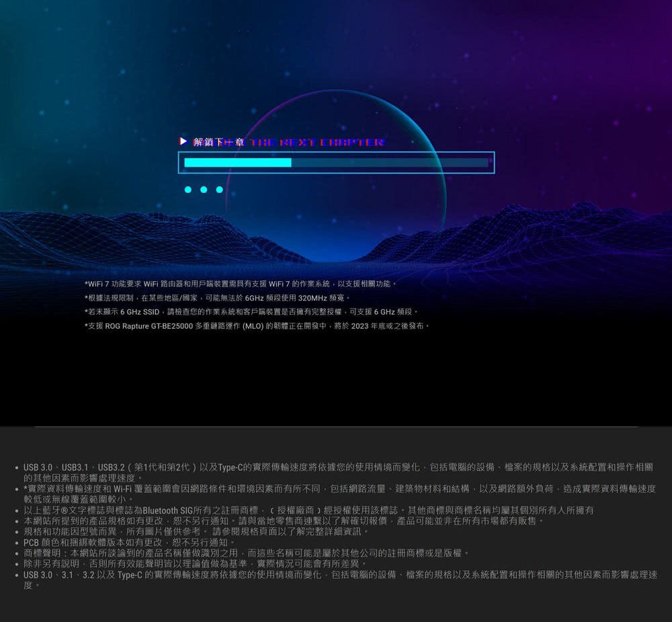The height and width of the screenshot is (622, 672).
Task: Click the PCB 顏色和捆綁軟體 disclaimer line
Action: coord(130,543)
